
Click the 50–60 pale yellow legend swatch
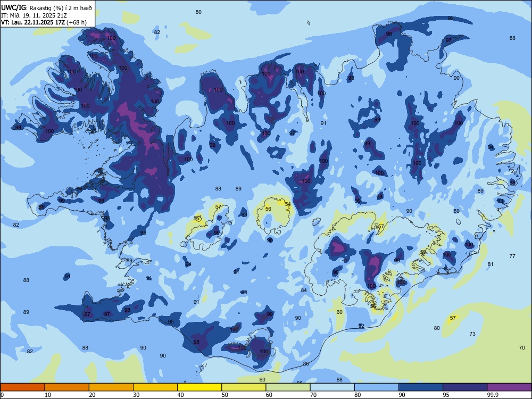pyautogui.click(x=244, y=387)
